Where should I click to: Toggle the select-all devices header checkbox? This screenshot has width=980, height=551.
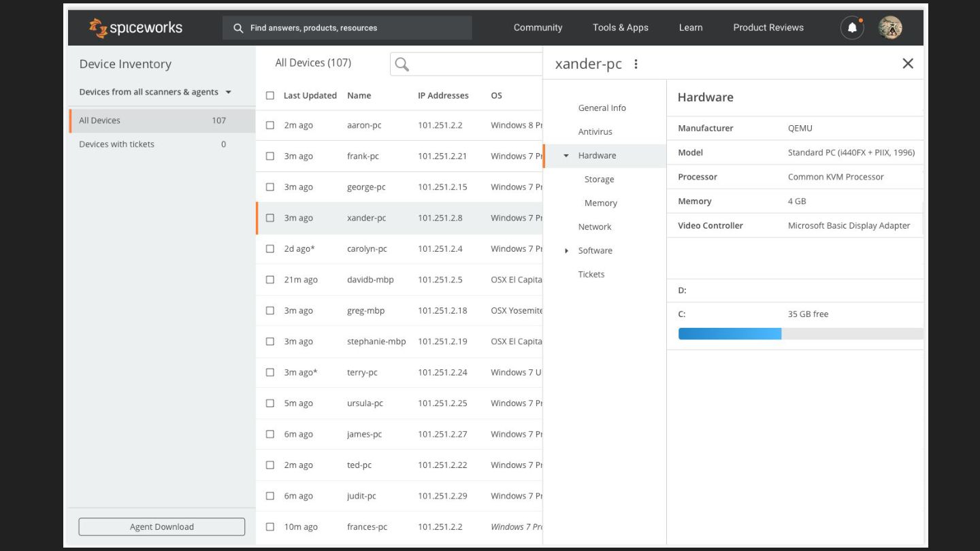click(270, 95)
